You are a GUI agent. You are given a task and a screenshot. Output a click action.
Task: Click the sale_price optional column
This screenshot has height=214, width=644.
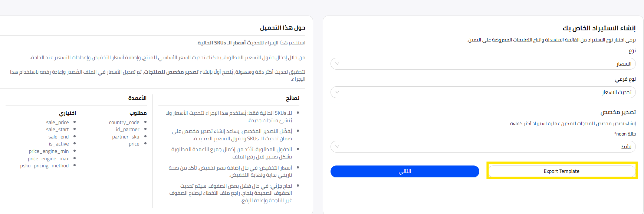click(57, 123)
